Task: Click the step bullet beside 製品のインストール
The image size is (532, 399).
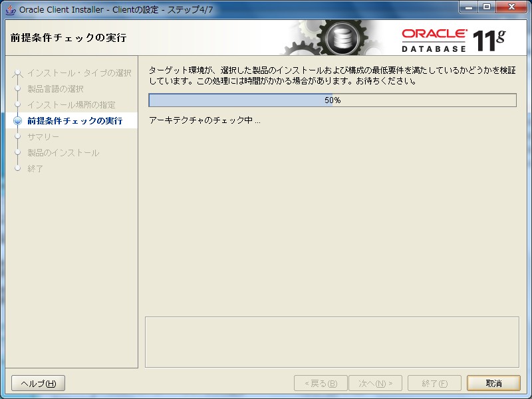Action: (x=18, y=153)
